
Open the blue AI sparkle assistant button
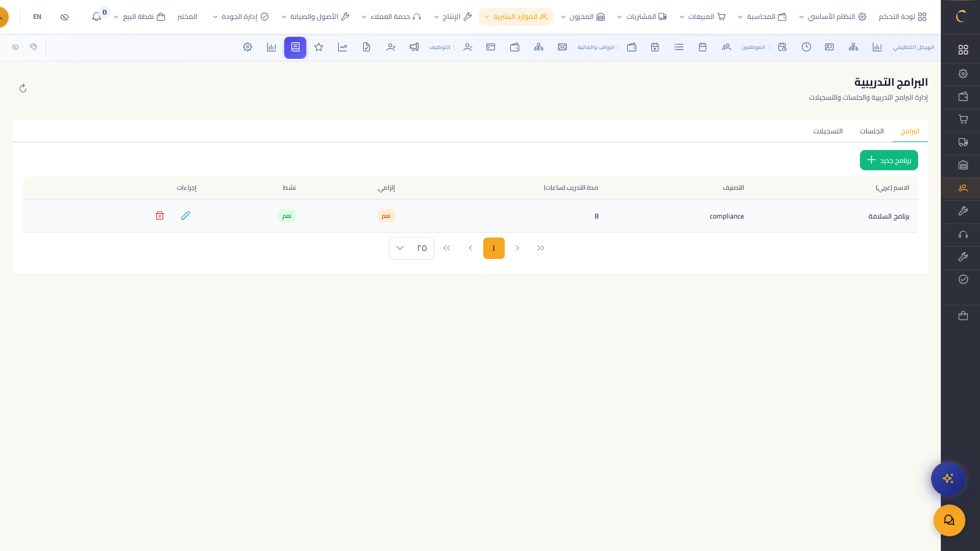click(948, 478)
